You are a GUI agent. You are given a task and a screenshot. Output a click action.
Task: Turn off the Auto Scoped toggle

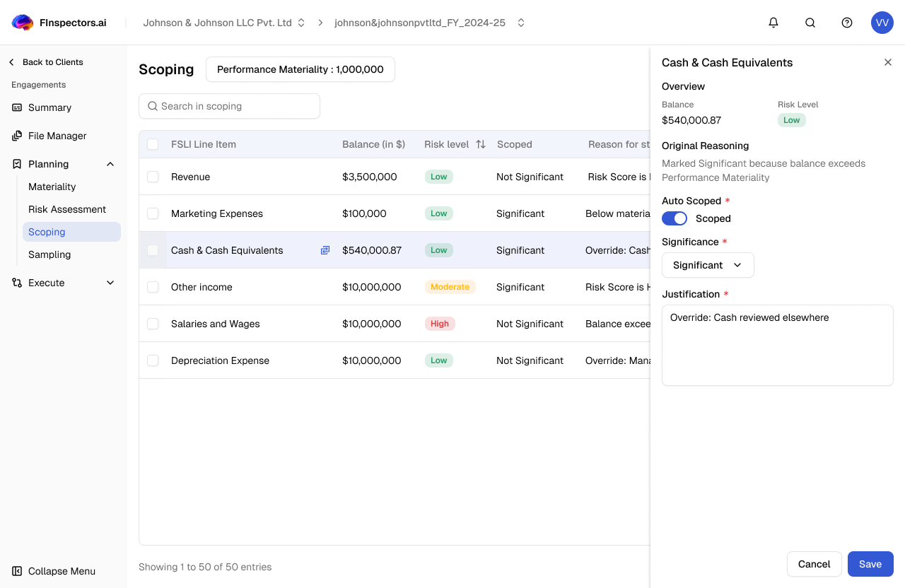(x=675, y=218)
